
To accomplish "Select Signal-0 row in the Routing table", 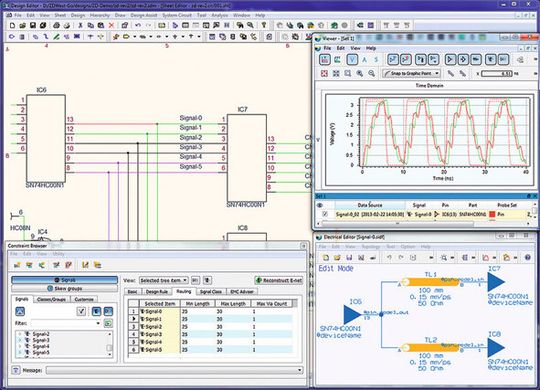I will pyautogui.click(x=210, y=311).
